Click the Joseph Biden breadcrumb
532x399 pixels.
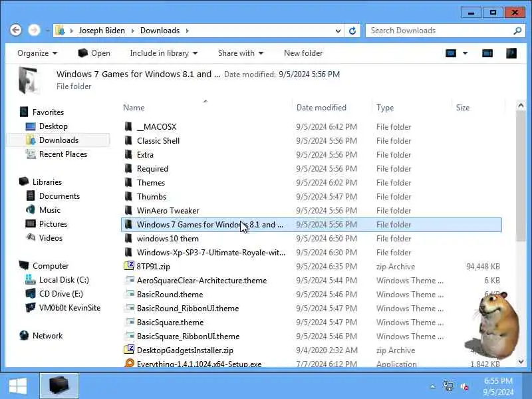tap(102, 31)
